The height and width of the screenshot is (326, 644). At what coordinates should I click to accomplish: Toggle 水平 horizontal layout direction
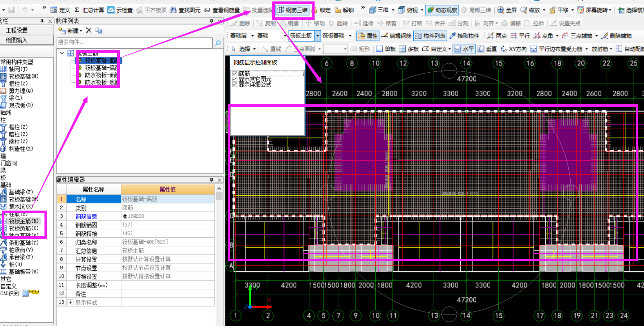464,49
